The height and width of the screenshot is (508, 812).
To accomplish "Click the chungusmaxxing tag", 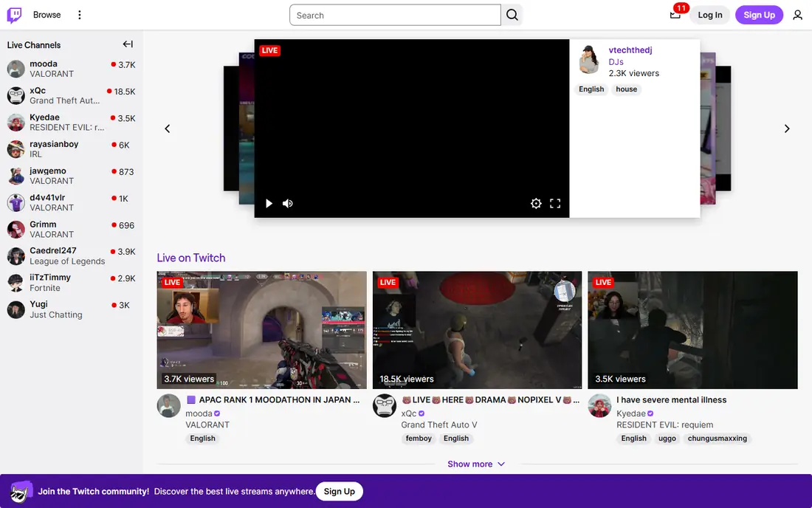I will (718, 438).
